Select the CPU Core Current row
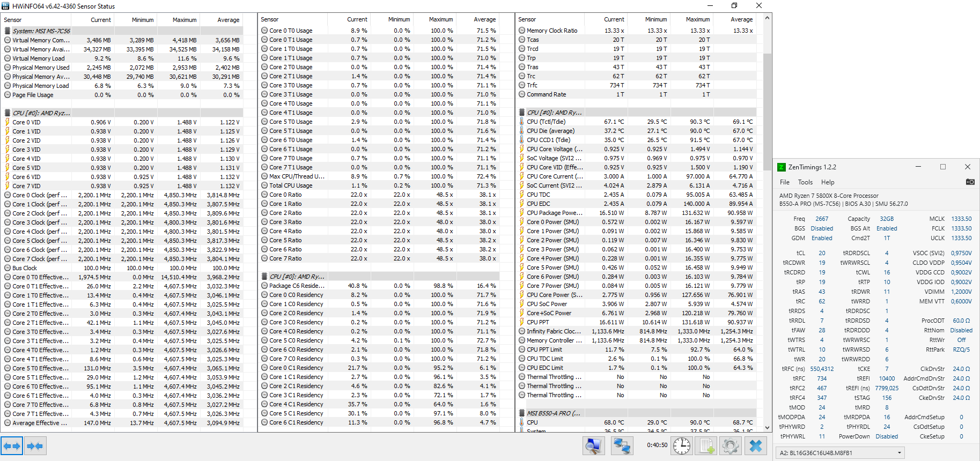This screenshot has height=461, width=980. point(637,176)
